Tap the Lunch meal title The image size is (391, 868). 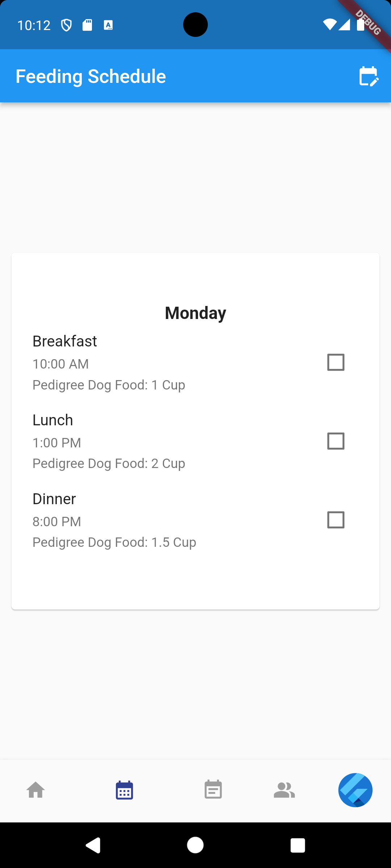pos(53,420)
